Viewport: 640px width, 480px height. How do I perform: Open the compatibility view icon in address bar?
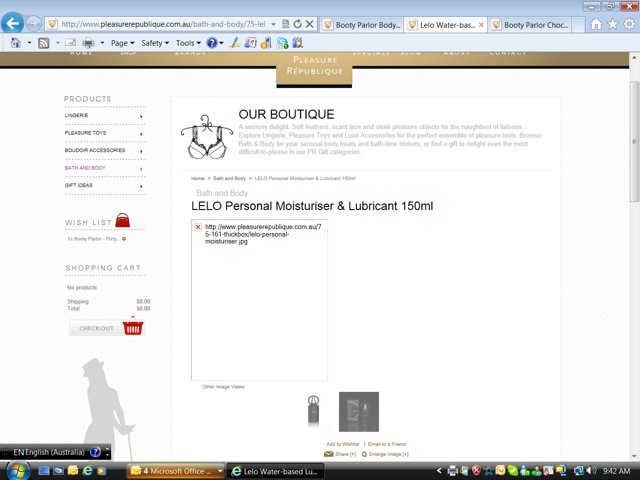(x=286, y=24)
